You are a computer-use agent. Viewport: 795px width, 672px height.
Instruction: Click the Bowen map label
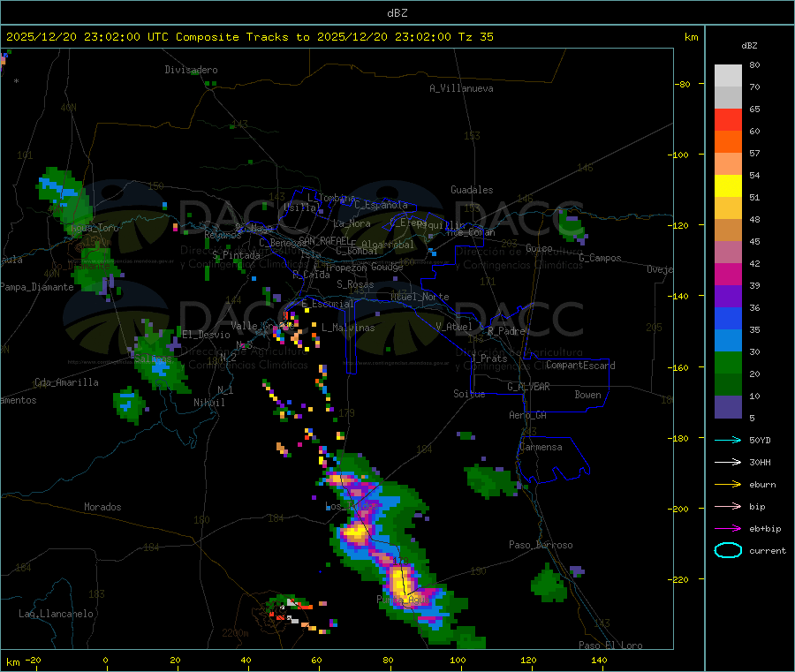coord(587,394)
